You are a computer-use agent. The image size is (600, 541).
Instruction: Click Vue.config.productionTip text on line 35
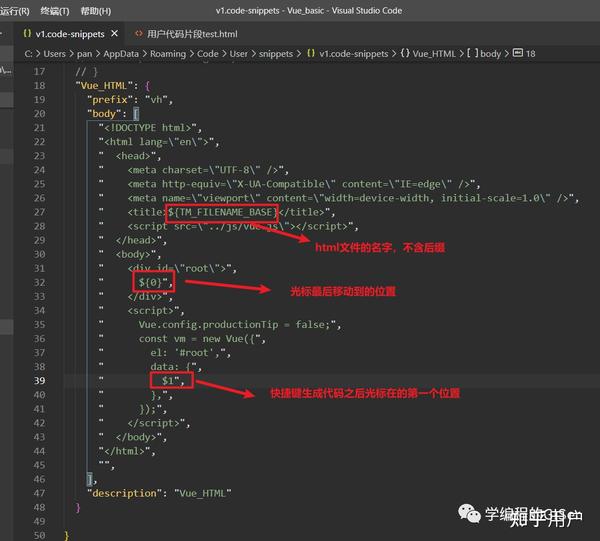pyautogui.click(x=208, y=325)
